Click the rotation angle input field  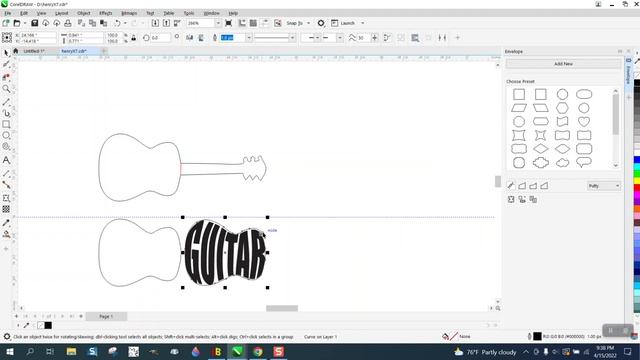160,38
